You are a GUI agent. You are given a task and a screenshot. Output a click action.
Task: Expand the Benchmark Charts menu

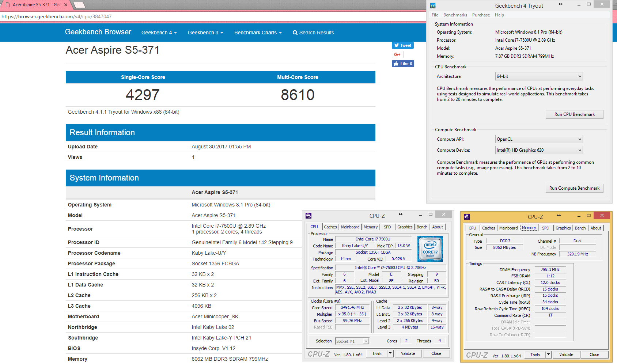click(x=258, y=33)
